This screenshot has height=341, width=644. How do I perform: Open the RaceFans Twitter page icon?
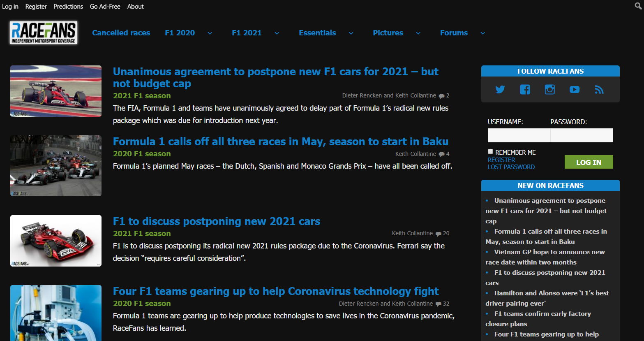tap(500, 90)
